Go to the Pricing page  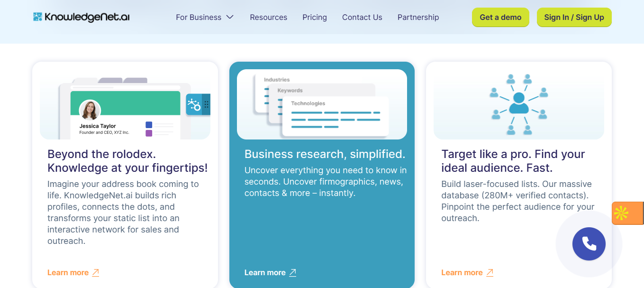click(315, 17)
